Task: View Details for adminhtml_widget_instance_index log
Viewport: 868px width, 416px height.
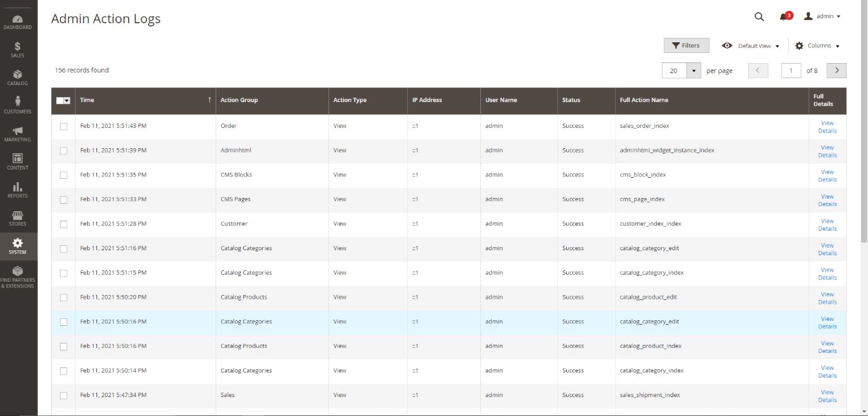Action: [827, 151]
